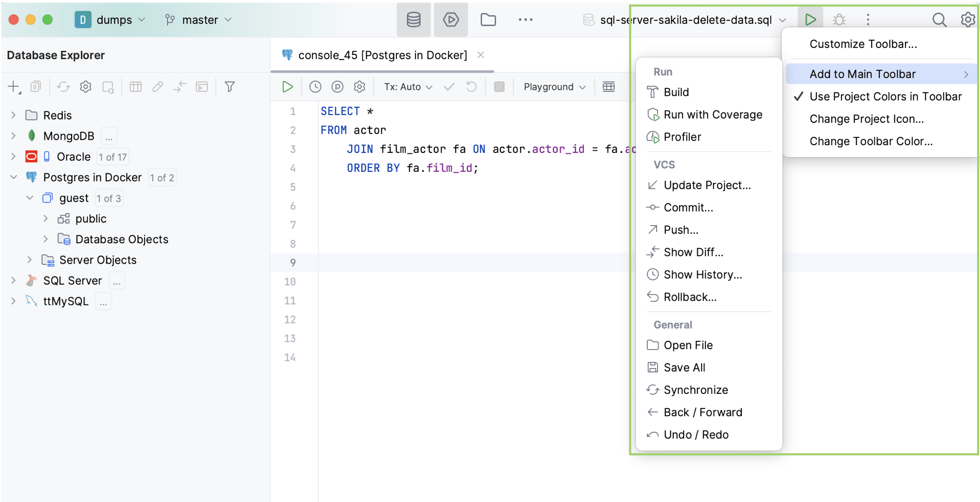Select Customize Toolbar... menu item
Screen dimensions: 980x502
click(x=863, y=44)
